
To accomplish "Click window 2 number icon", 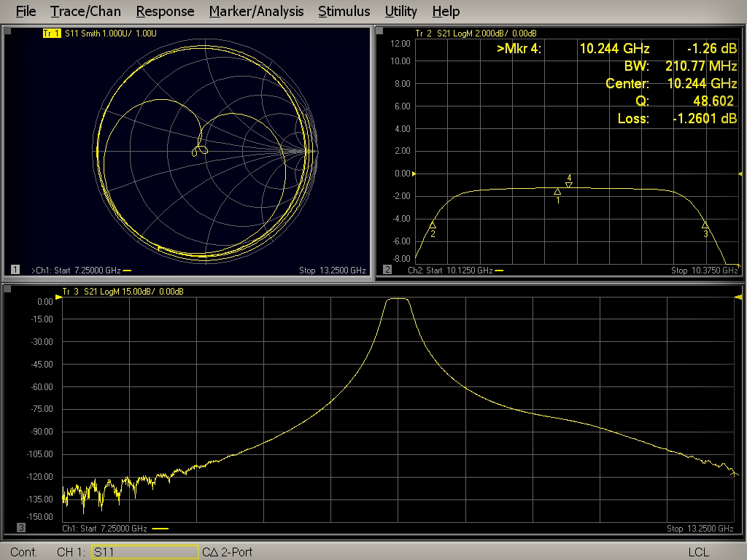I will (x=387, y=270).
